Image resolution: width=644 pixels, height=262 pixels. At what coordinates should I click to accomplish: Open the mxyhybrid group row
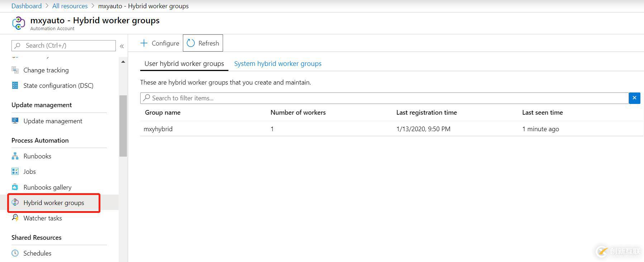click(392, 129)
